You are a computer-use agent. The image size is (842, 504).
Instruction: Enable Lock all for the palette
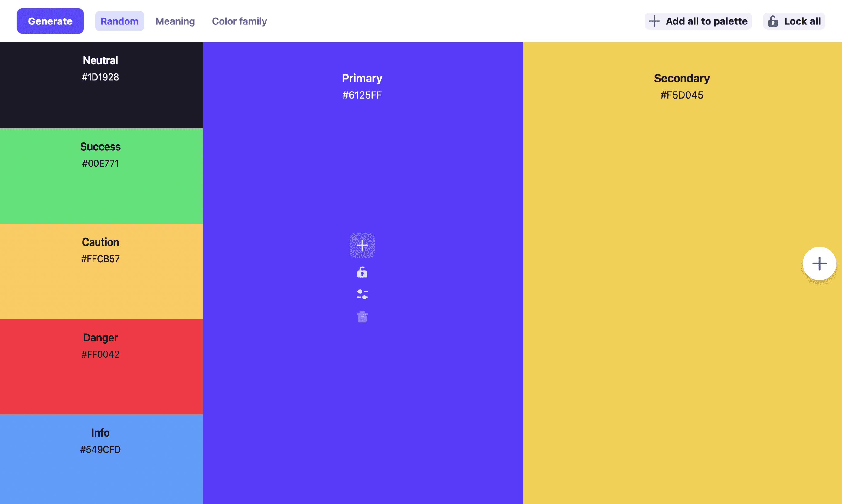[x=794, y=21]
